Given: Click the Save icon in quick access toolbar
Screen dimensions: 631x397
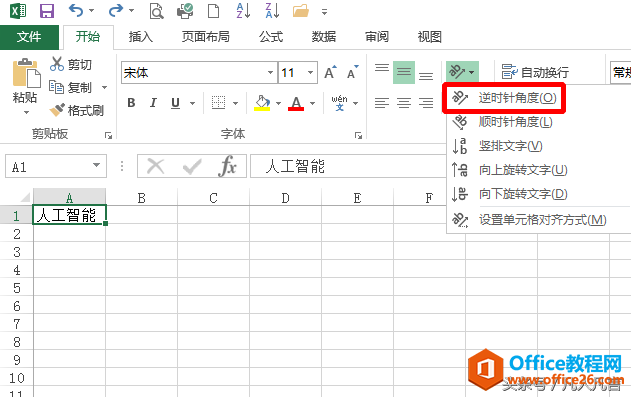Looking at the screenshot, I should coord(47,11).
